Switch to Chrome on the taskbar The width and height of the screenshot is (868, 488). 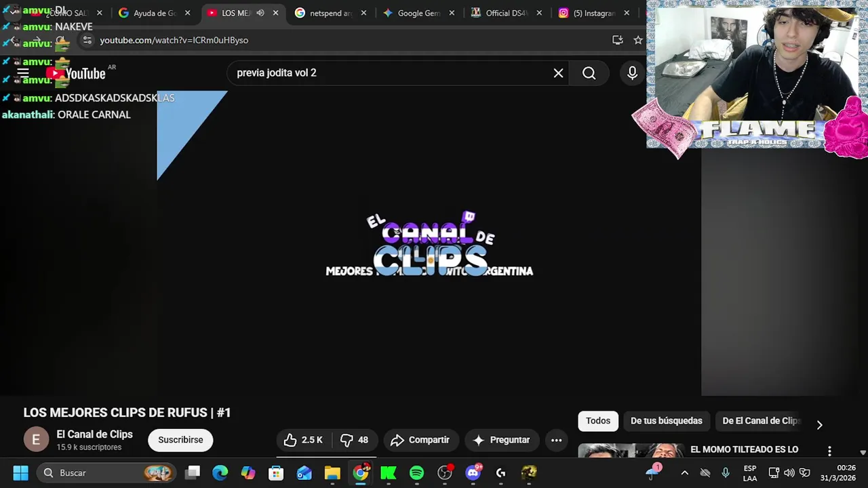(361, 472)
